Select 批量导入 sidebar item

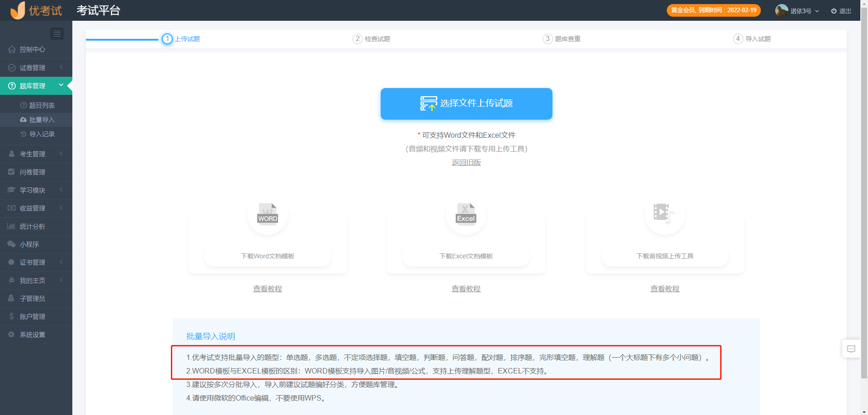pyautogui.click(x=36, y=120)
